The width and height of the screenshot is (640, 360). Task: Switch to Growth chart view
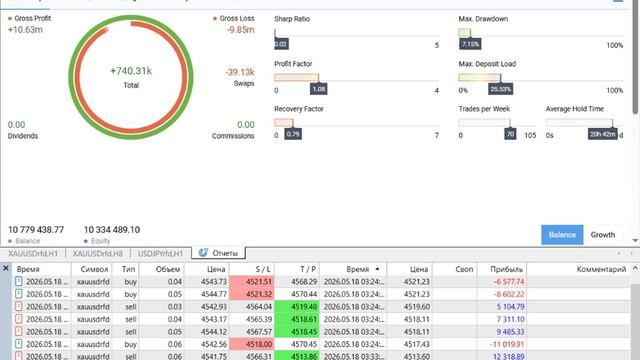pyautogui.click(x=602, y=235)
